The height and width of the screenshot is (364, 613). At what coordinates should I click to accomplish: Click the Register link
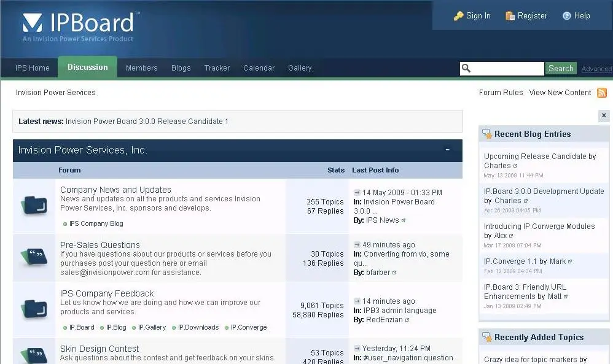pyautogui.click(x=533, y=16)
